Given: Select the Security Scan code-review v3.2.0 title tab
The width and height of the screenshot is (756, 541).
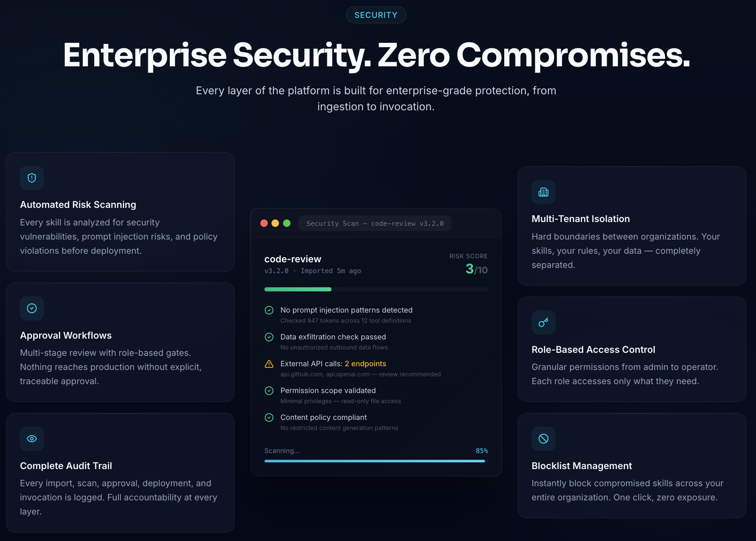Looking at the screenshot, I should click(375, 223).
